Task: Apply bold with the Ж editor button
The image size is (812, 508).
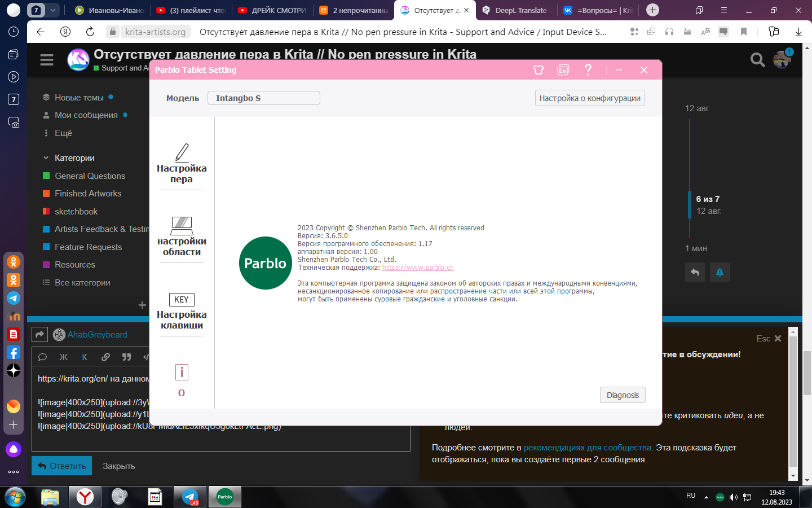Action: coord(63,357)
